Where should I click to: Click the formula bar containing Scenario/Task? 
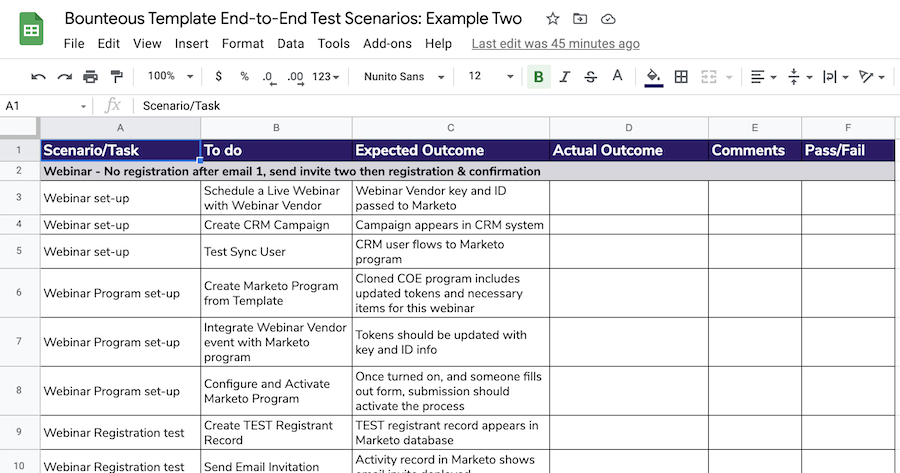point(517,106)
